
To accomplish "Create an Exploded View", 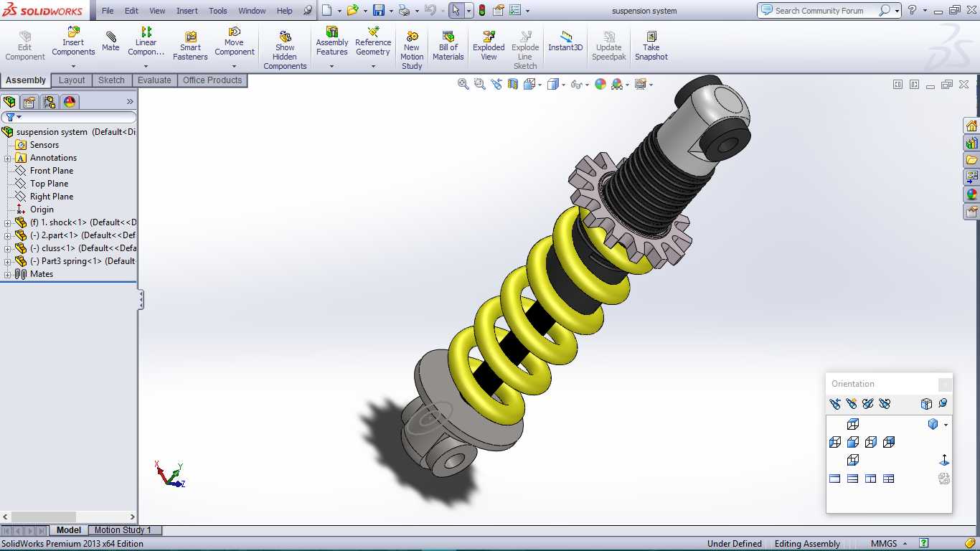I will (489, 46).
